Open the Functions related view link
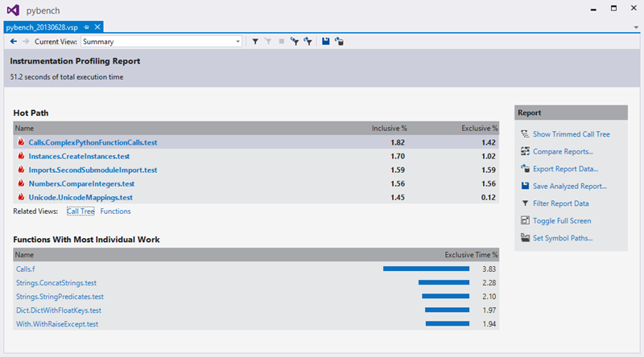This screenshot has height=357, width=644. point(115,211)
